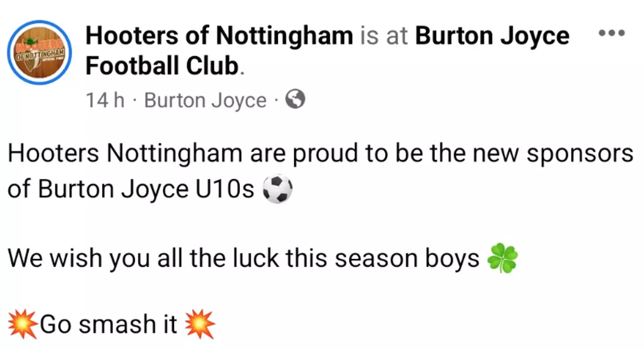Viewport: 644px width, 350px height.
Task: Click the "Go smash it" text
Action: click(x=109, y=324)
